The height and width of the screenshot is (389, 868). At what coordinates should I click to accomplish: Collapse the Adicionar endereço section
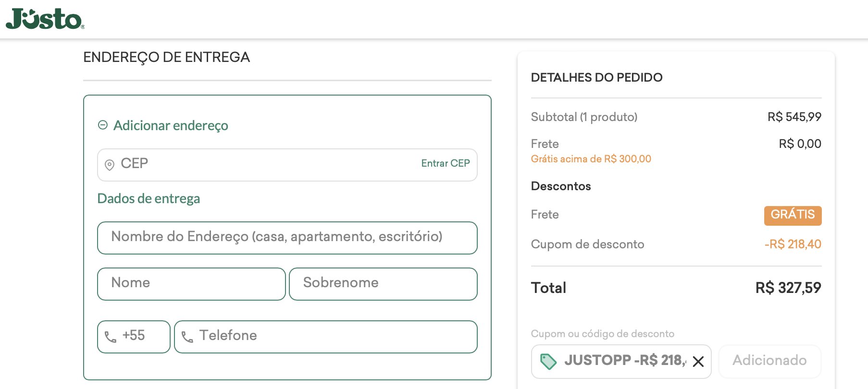point(102,125)
